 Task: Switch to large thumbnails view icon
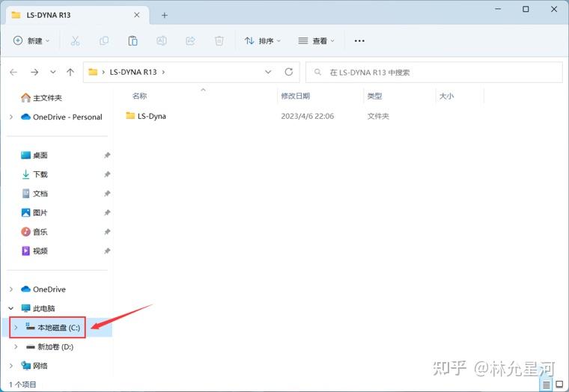[x=559, y=385]
